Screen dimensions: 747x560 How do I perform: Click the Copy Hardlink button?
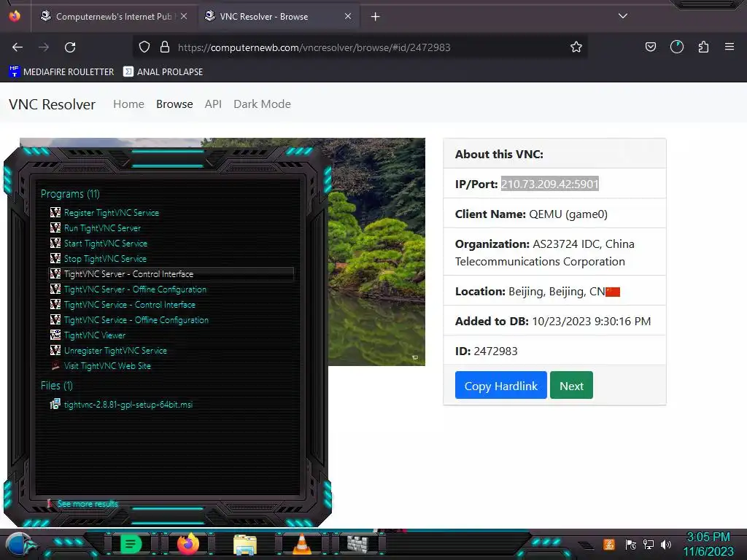(x=500, y=385)
